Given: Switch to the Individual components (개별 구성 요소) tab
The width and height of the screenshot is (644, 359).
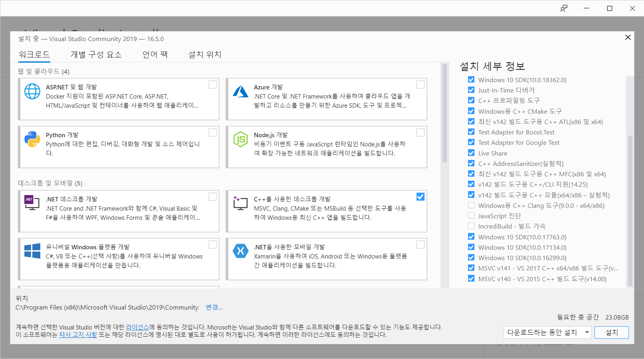Looking at the screenshot, I should pyautogui.click(x=96, y=55).
